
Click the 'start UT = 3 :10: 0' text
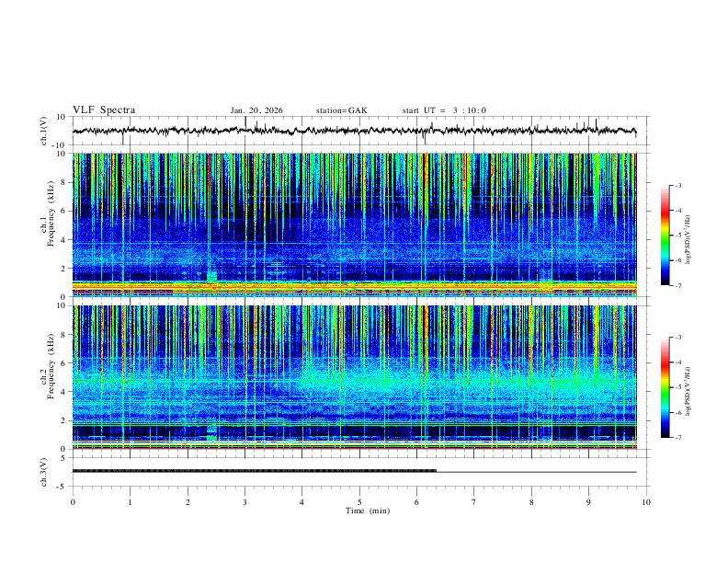pyautogui.click(x=444, y=110)
